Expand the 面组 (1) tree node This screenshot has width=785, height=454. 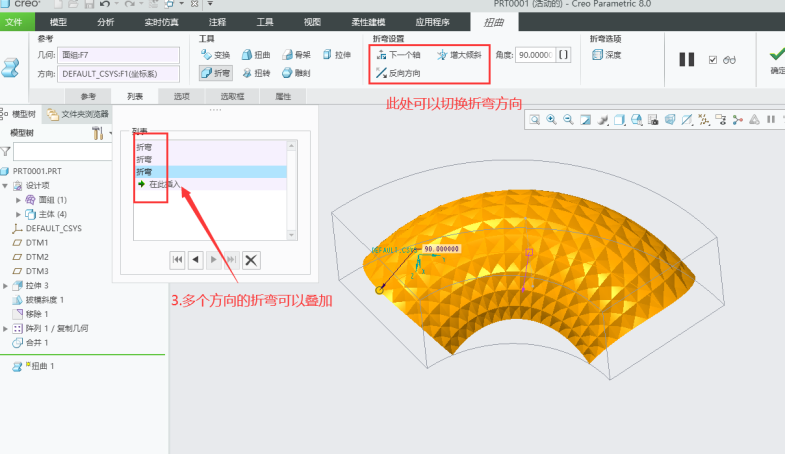pyautogui.click(x=18, y=200)
